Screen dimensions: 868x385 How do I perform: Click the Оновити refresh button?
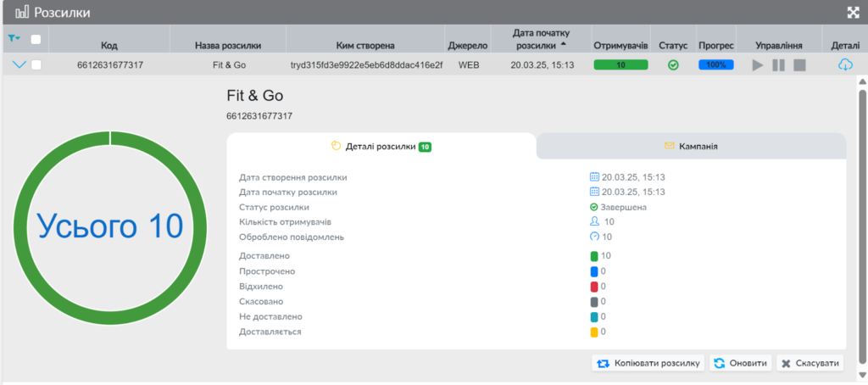tap(741, 363)
